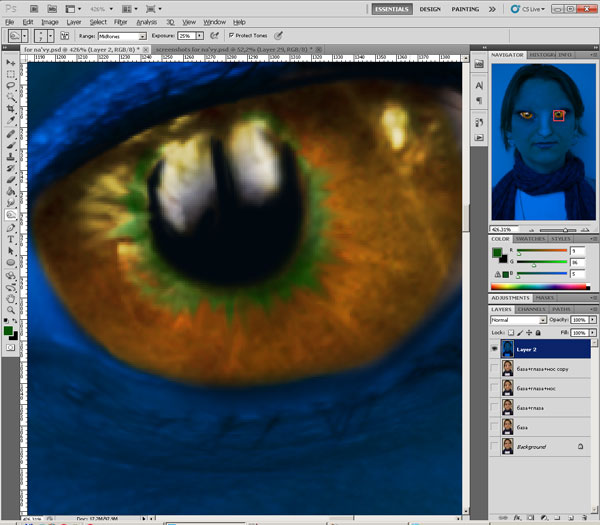Image resolution: width=600 pixels, height=525 pixels.
Task: Click the Essentials workspace button
Action: (x=390, y=8)
